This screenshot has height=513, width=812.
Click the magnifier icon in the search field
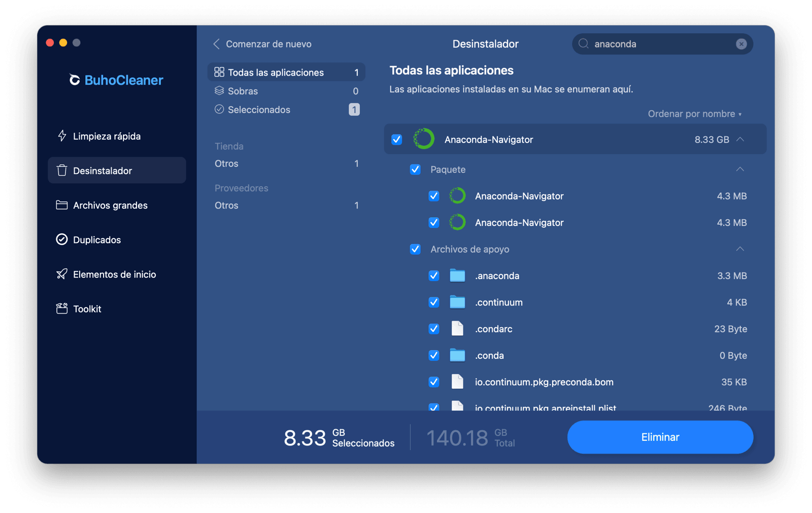(x=584, y=44)
